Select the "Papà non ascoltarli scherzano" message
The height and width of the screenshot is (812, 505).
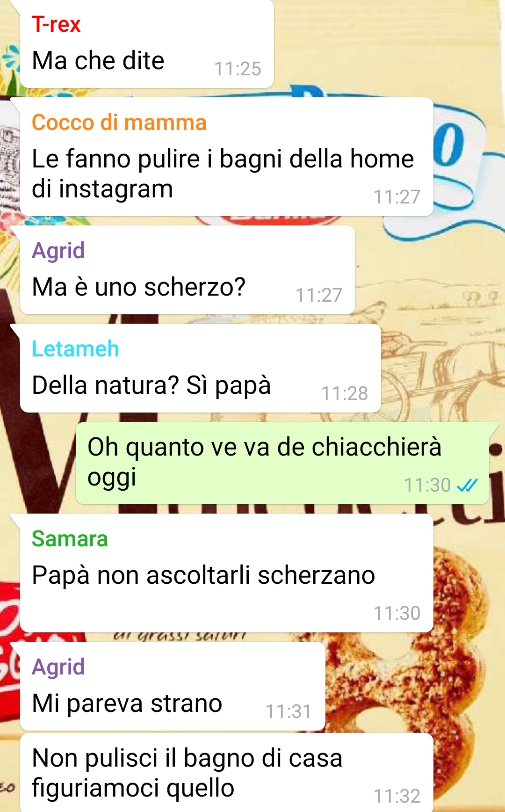point(226,573)
